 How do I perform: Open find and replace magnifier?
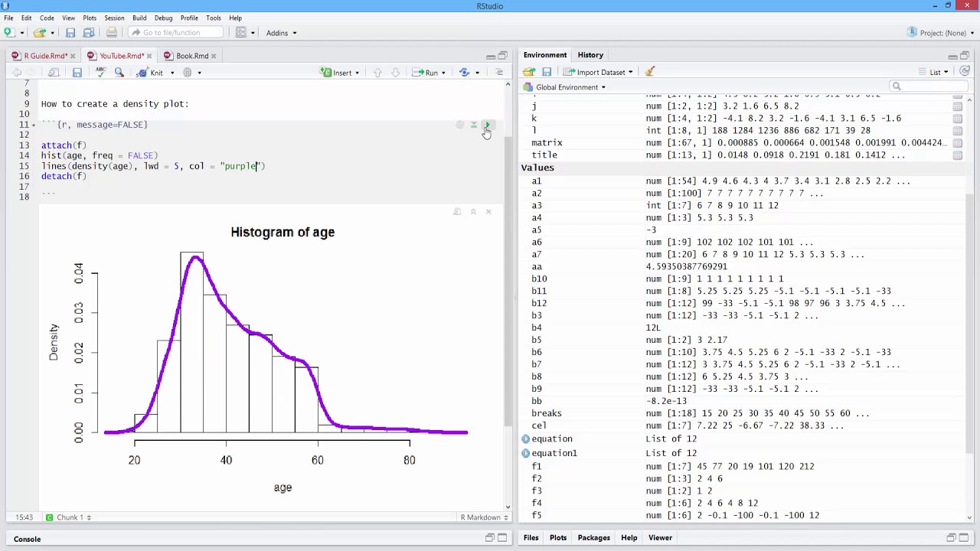tap(119, 72)
